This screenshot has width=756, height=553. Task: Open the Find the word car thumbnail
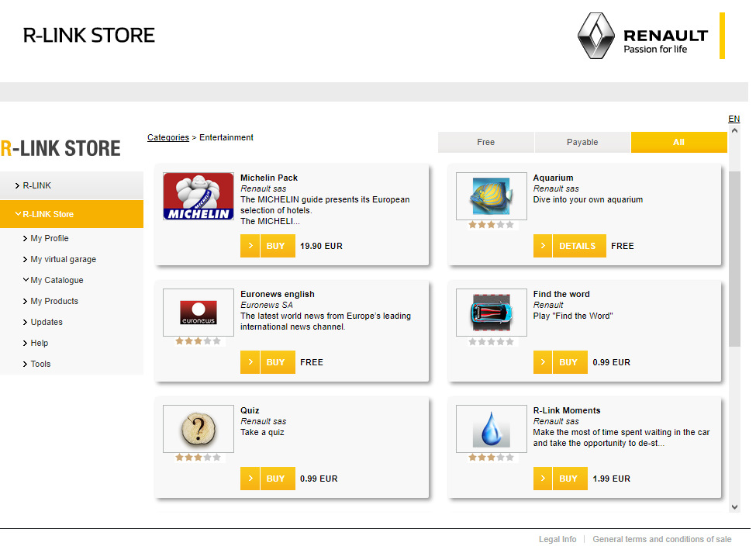(492, 313)
